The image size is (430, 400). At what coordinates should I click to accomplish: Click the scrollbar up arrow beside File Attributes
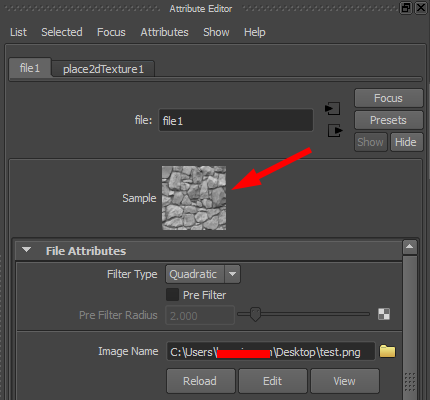(x=410, y=247)
